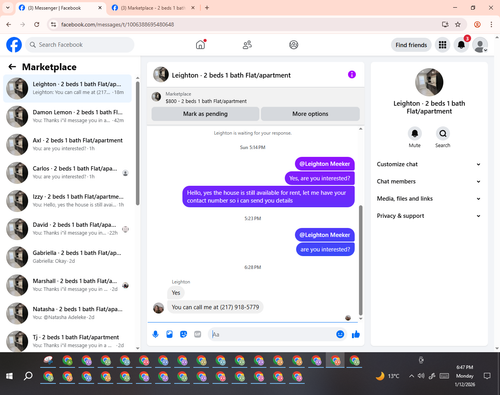Click Mark as pending button
The width and height of the screenshot is (500, 395).
pyautogui.click(x=205, y=114)
